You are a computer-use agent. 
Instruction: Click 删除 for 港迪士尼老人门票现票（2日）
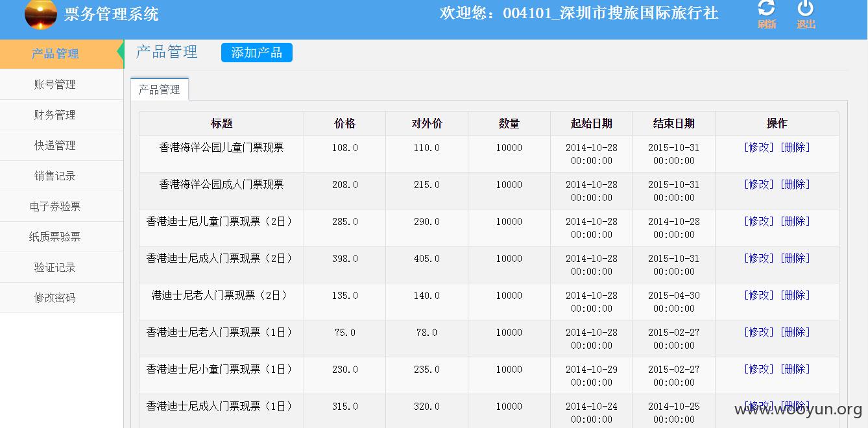pos(795,295)
